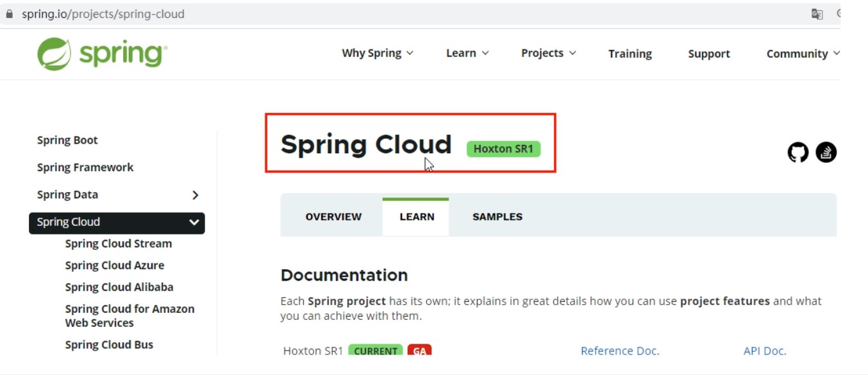Collapse the Spring Cloud sidebar section
The height and width of the screenshot is (375, 868).
pos(194,222)
